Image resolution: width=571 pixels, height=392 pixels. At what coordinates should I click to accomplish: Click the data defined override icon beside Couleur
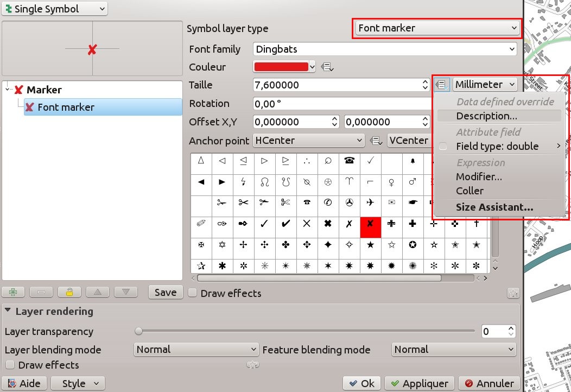coord(327,67)
